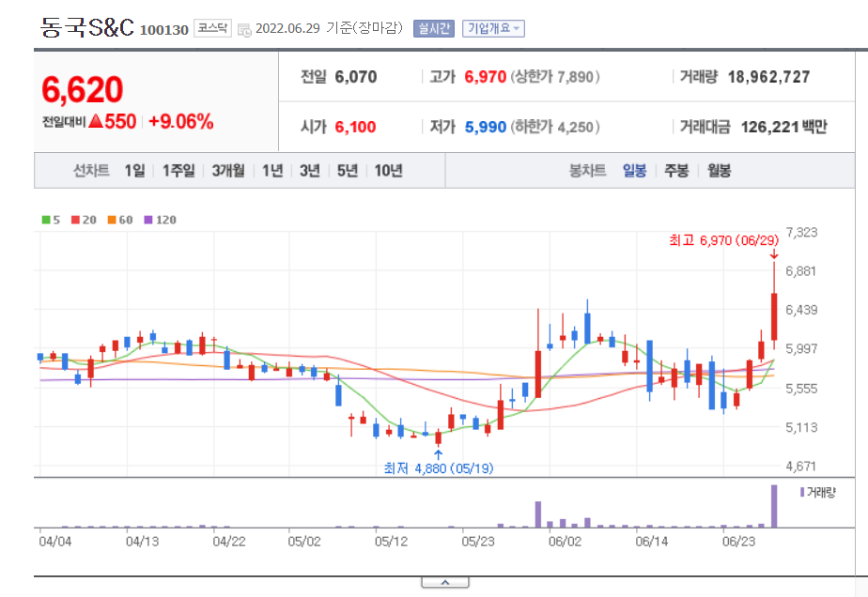Viewport: 868px width, 597px height.
Task: Click the 거래대금 value 126,221 백만
Action: 783,128
